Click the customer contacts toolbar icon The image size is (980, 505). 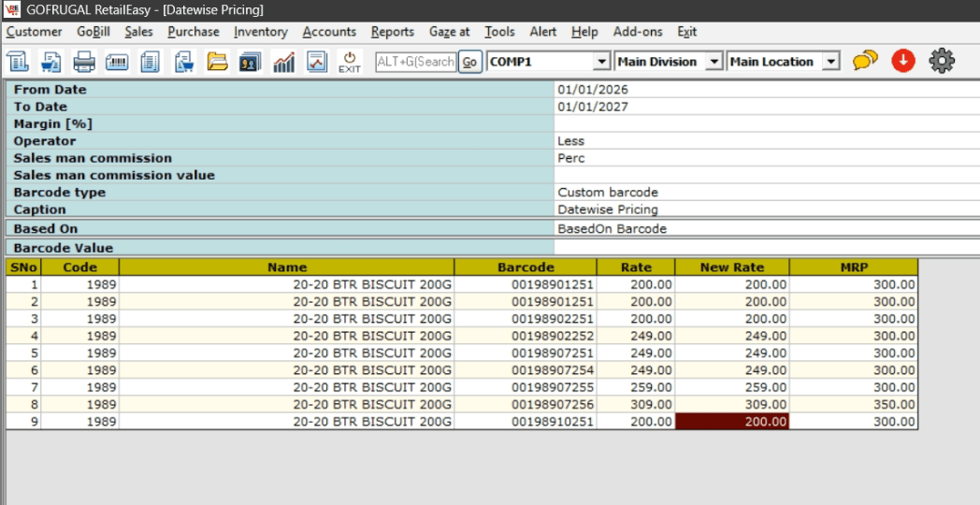(x=250, y=62)
